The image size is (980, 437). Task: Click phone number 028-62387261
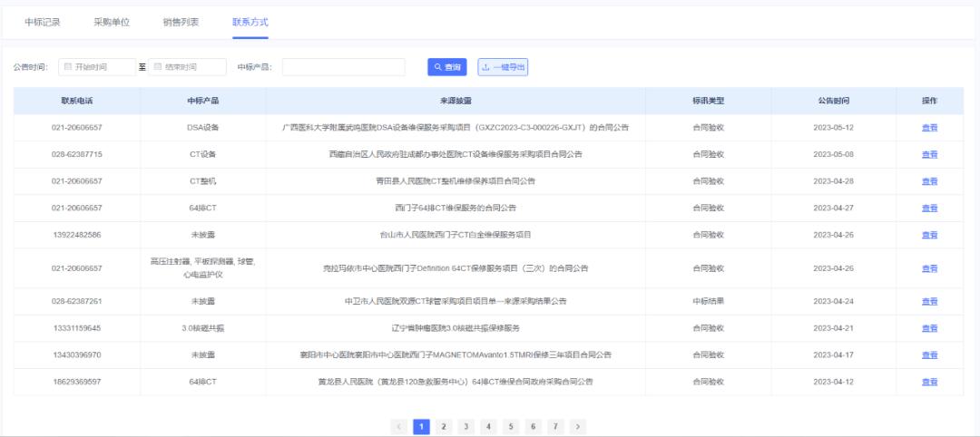click(77, 302)
